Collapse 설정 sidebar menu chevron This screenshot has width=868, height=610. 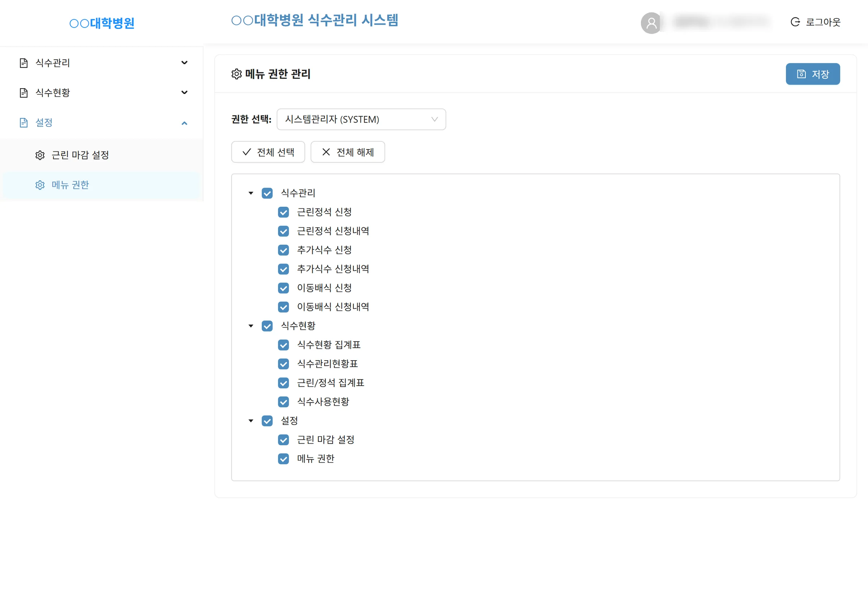(184, 123)
